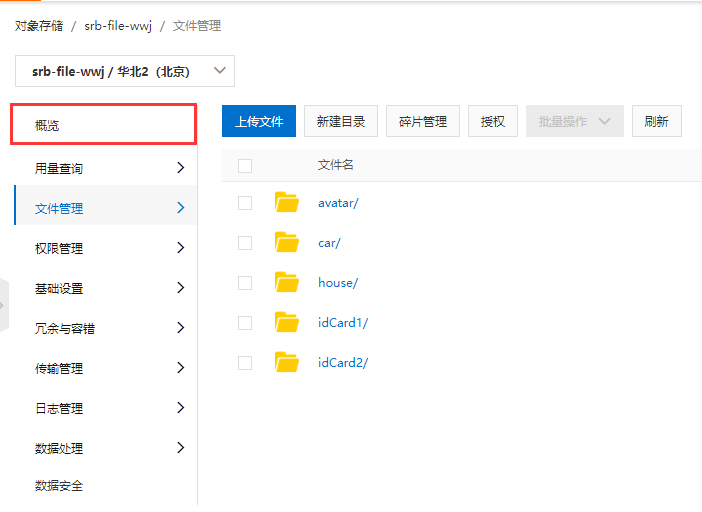Click the idCard1/ folder icon
This screenshot has height=512, width=702.
287,322
